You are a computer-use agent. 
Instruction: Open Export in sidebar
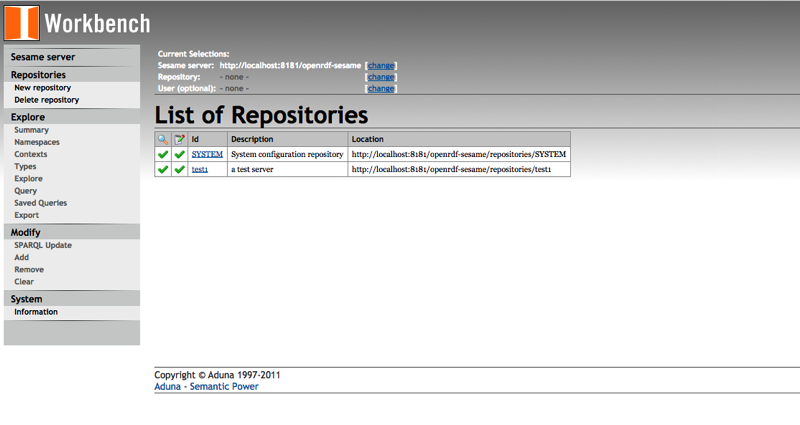tap(27, 215)
